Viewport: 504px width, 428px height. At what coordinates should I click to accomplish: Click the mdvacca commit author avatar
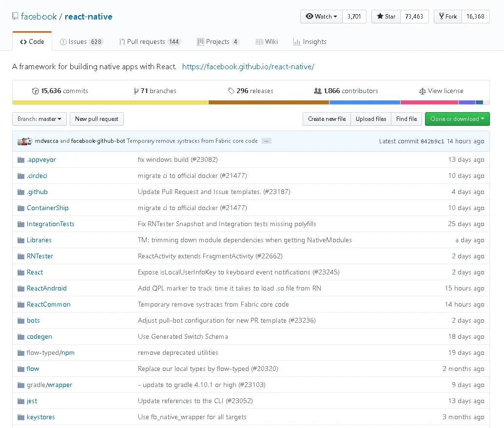click(x=23, y=141)
